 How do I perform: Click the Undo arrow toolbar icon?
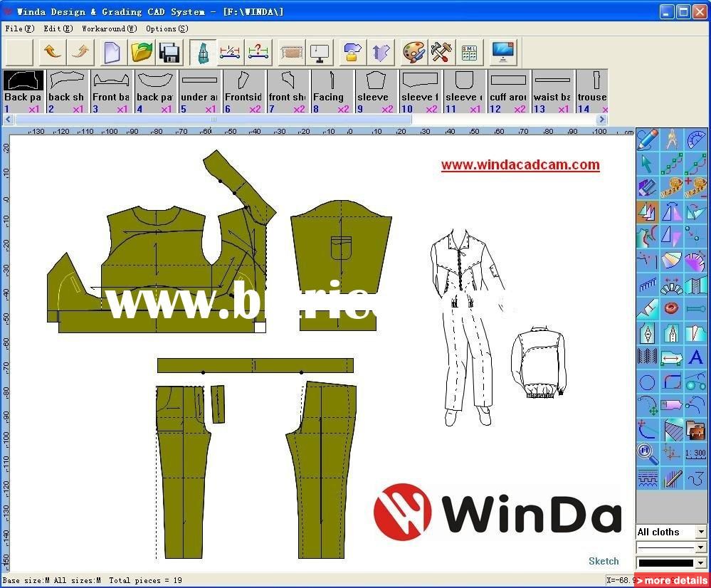point(52,52)
